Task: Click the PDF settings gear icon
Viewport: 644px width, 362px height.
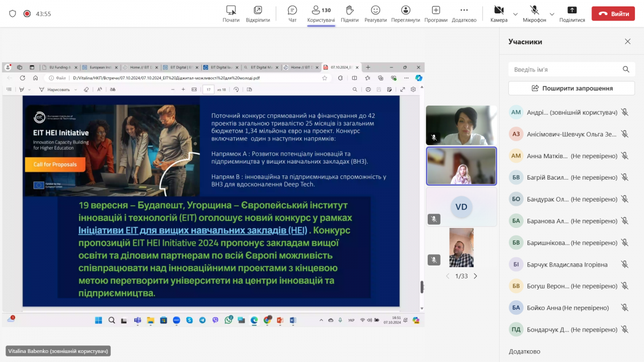Action: click(413, 89)
